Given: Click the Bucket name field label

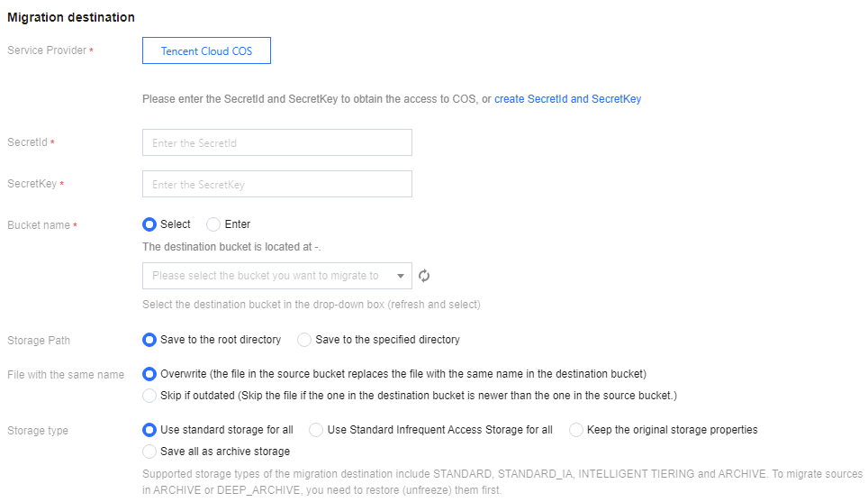Looking at the screenshot, I should 39,225.
